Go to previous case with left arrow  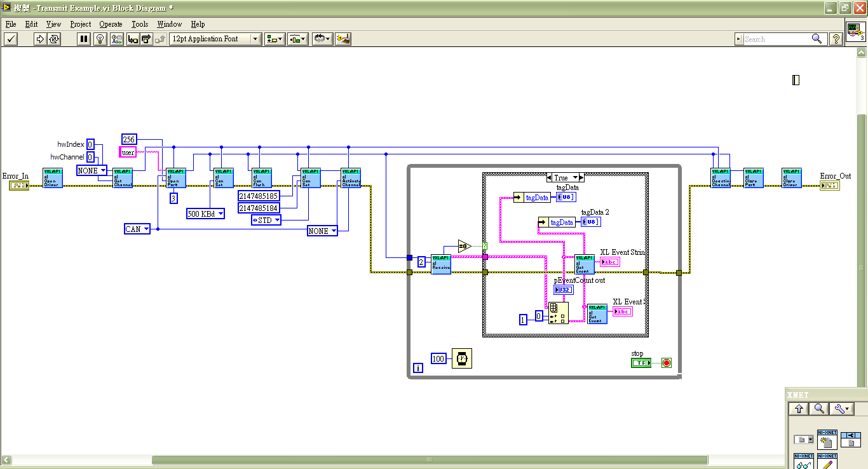tap(549, 177)
